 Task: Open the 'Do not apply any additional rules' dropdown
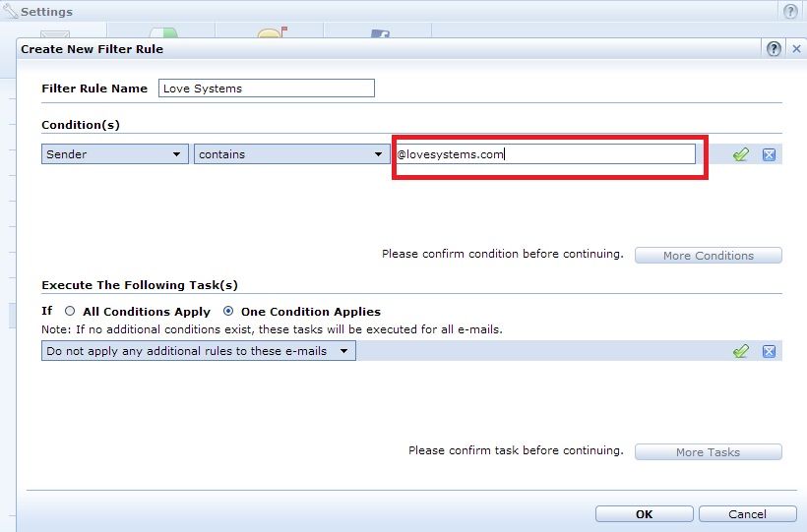coord(198,350)
